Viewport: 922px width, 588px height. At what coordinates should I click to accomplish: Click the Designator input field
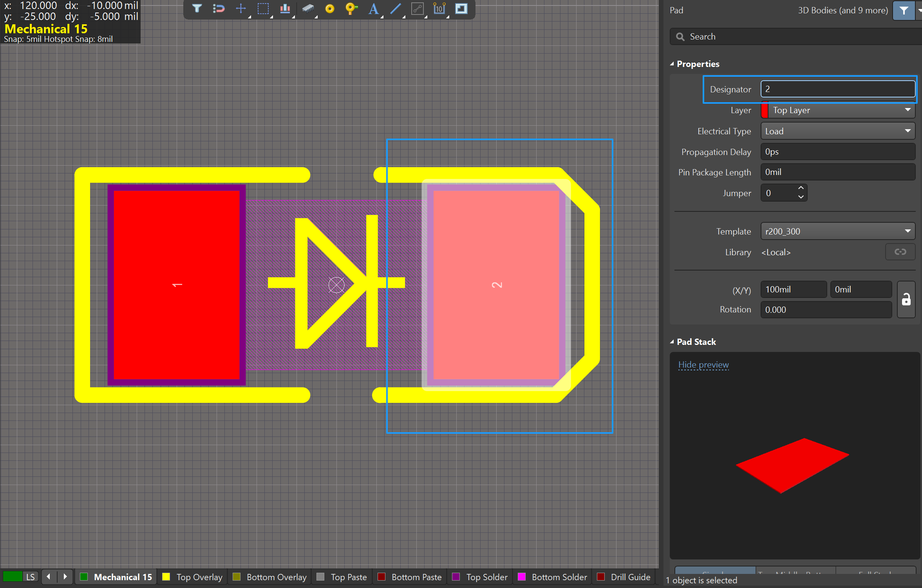837,89
